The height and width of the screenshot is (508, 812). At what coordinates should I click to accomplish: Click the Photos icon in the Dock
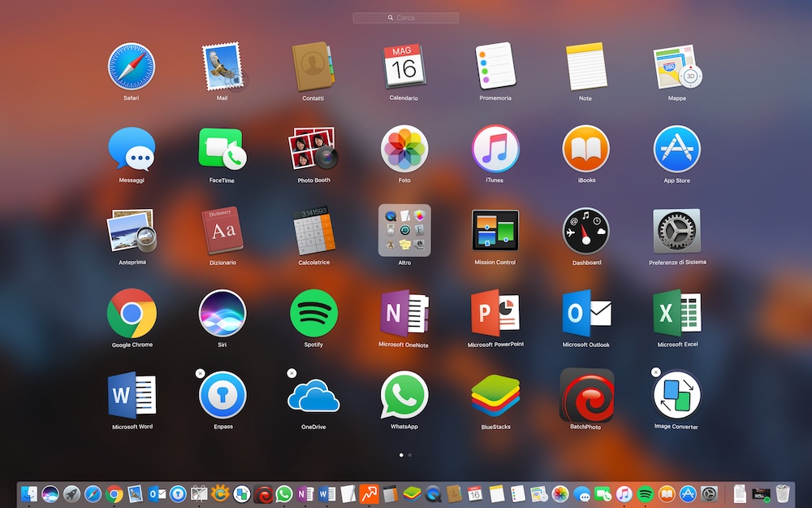pos(560,494)
